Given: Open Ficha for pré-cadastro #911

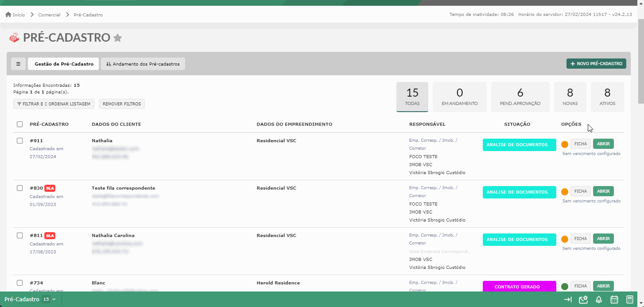Looking at the screenshot, I should pos(581,144).
